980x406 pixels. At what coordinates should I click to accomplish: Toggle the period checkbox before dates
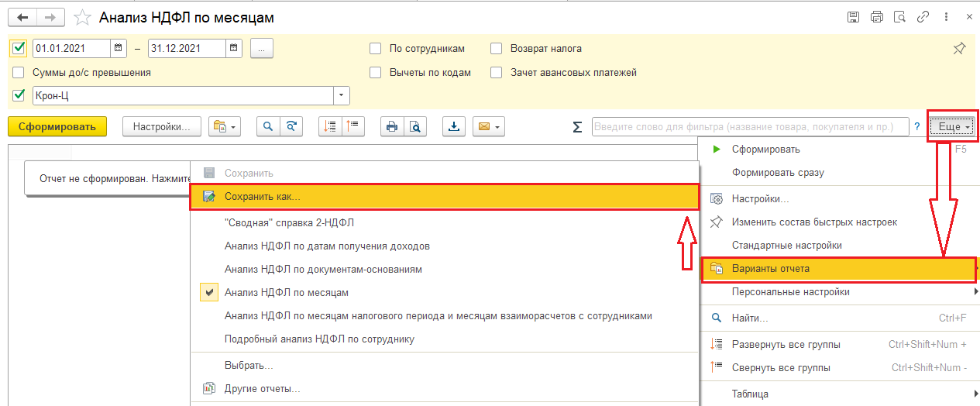19,48
